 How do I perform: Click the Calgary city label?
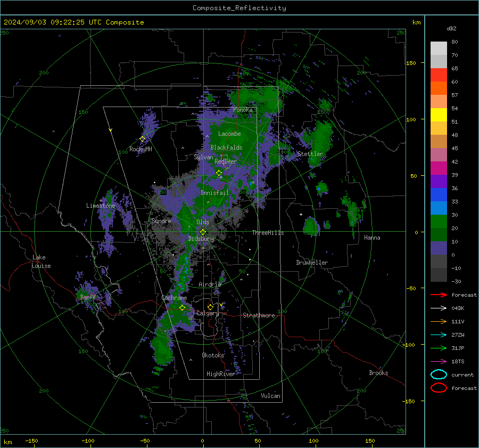tap(208, 313)
